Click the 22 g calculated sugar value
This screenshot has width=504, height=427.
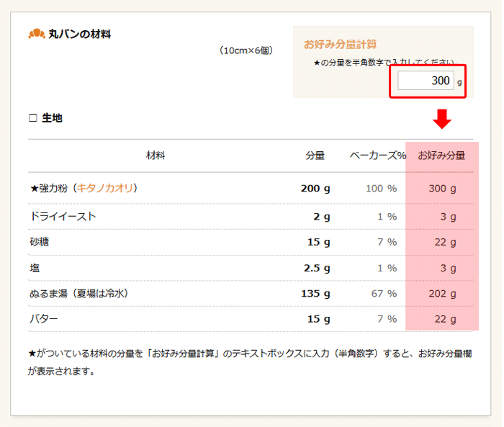pyautogui.click(x=446, y=242)
